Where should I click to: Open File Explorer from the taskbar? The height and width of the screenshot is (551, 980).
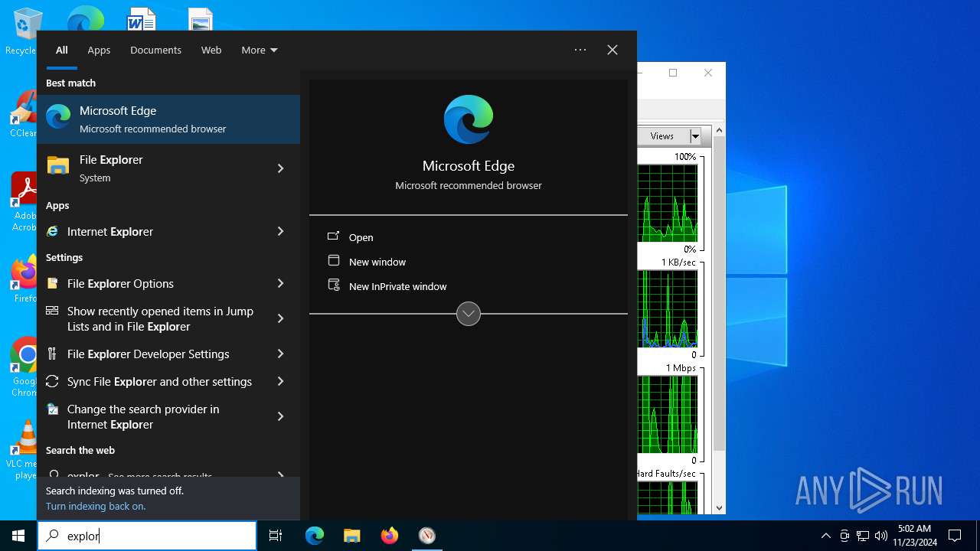tap(351, 536)
